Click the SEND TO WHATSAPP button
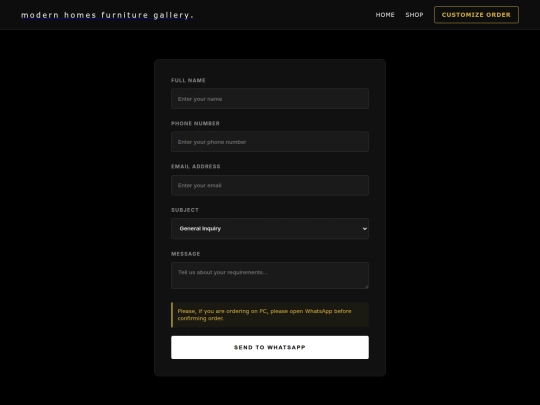This screenshot has width=540, height=405. click(270, 347)
